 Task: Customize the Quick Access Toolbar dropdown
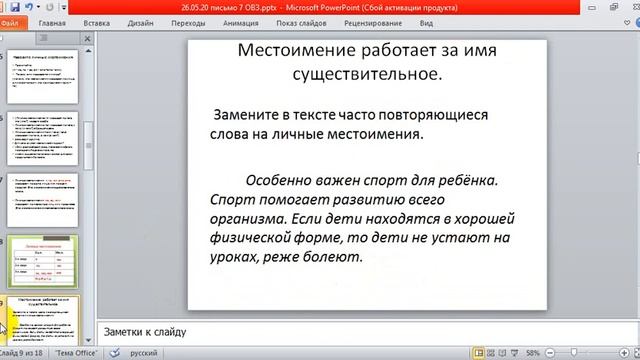(x=64, y=7)
